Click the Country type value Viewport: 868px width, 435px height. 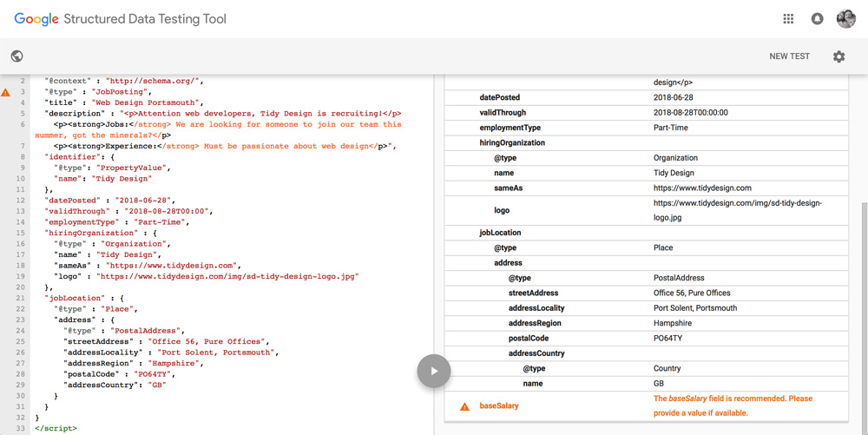(667, 368)
